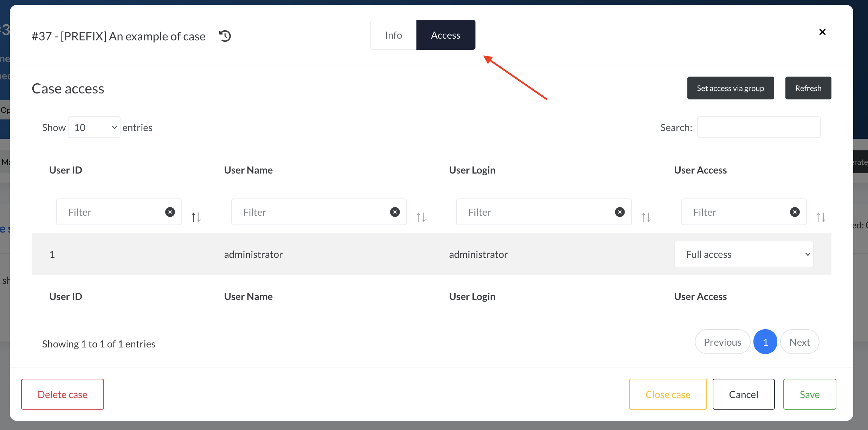Switch to the Info tab
868x430 pixels.
[x=393, y=35]
